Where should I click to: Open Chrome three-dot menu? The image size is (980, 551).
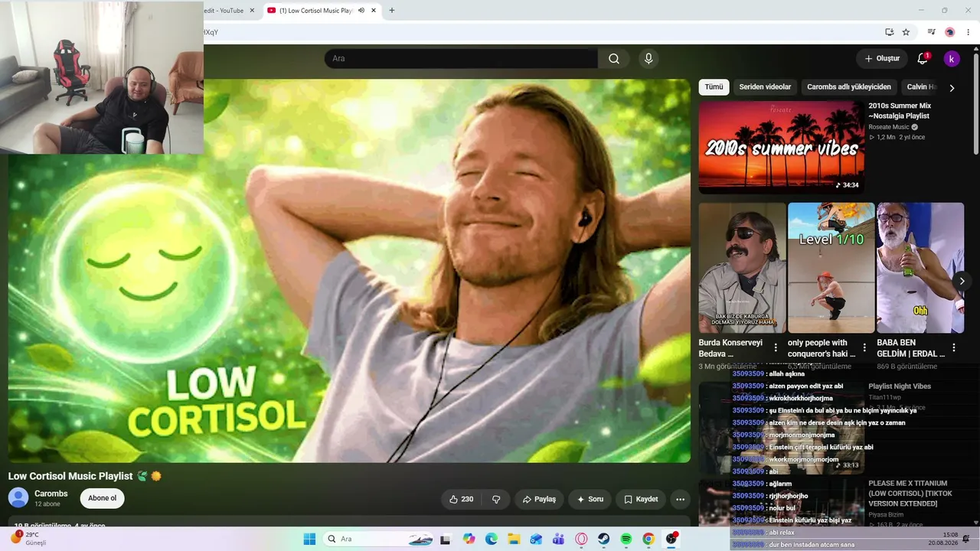969,32
